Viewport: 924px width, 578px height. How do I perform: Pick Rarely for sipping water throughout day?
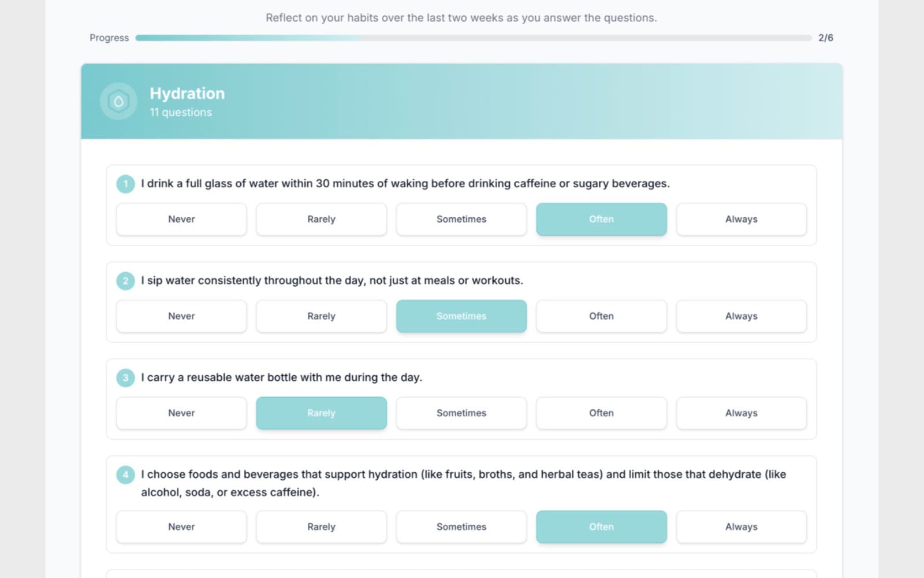click(321, 316)
